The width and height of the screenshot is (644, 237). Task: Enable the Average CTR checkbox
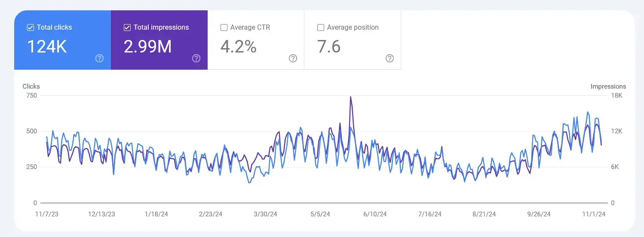tap(224, 28)
